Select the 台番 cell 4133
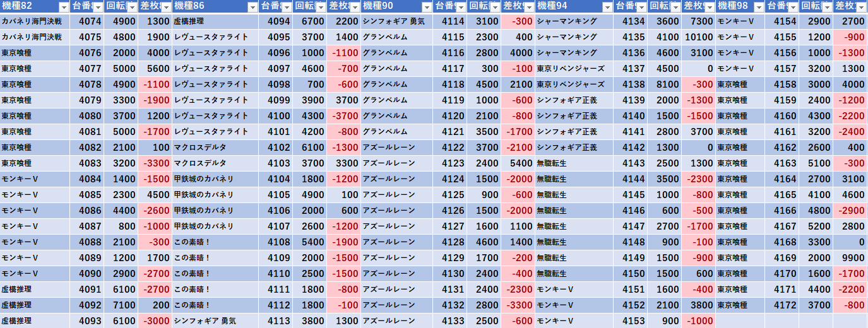868x328 pixels. 449,320
